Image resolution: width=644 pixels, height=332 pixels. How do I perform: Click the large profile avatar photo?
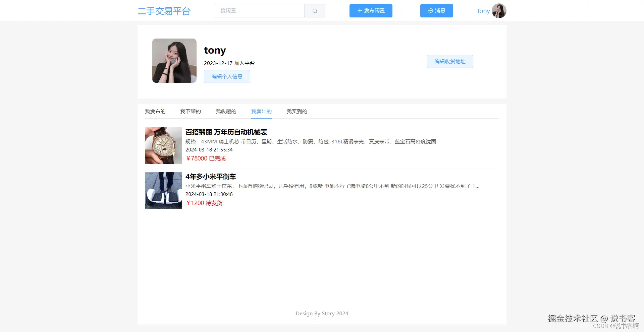174,60
